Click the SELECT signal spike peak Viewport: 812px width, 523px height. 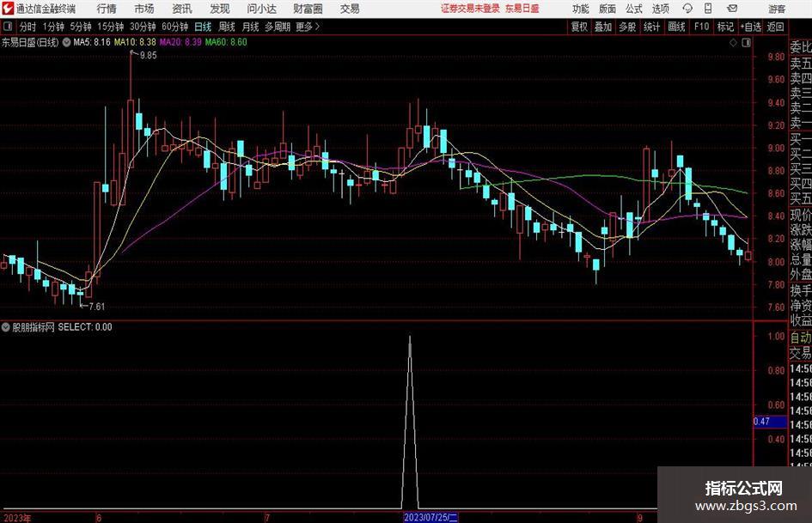(410, 338)
